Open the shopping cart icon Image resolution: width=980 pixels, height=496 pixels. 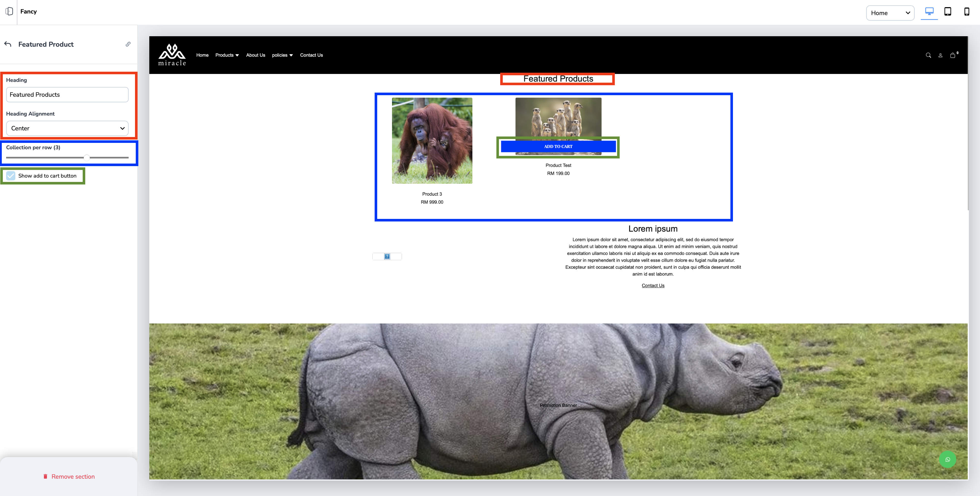coord(953,56)
